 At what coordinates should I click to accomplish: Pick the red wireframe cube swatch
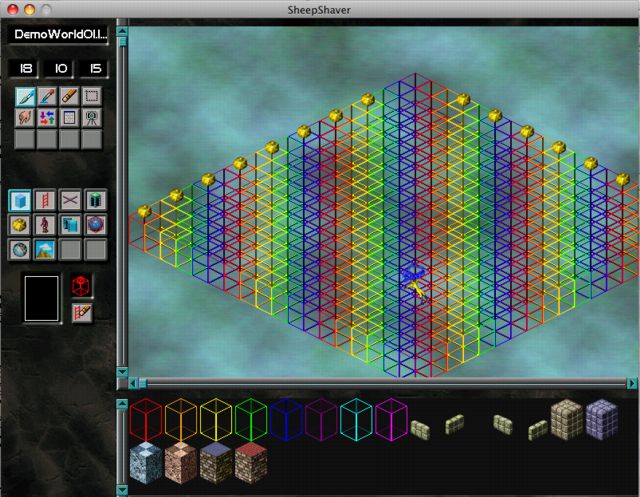tap(146, 420)
